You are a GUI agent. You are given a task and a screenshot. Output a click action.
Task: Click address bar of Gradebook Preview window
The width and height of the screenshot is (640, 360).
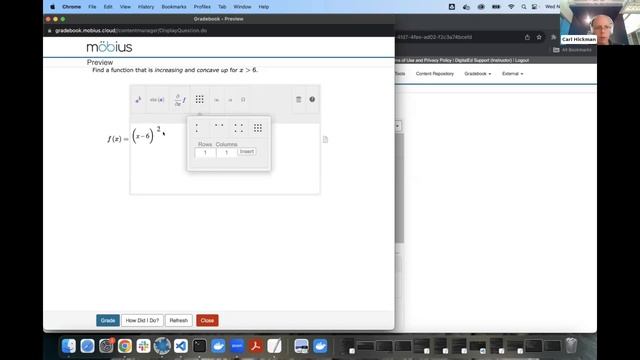point(218,31)
